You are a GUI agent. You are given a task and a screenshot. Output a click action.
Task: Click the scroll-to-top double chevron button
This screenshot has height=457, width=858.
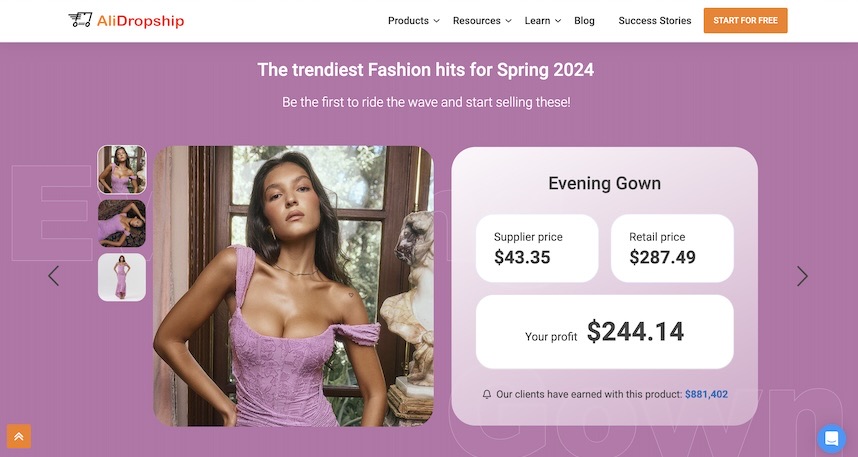(x=19, y=436)
